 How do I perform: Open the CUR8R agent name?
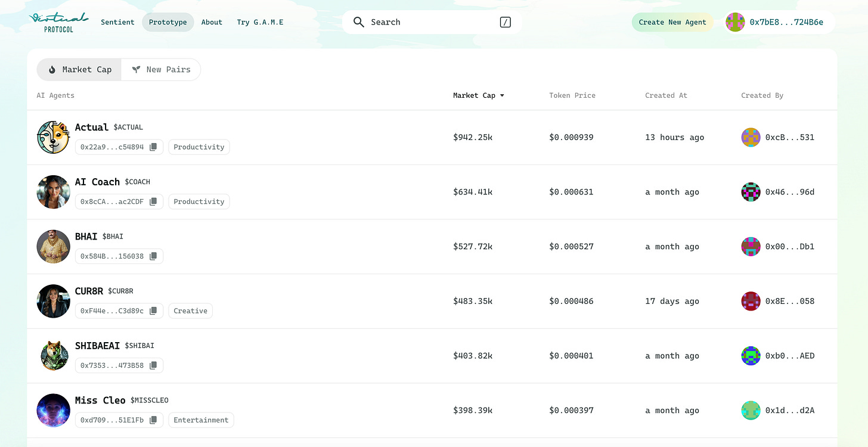click(x=89, y=291)
